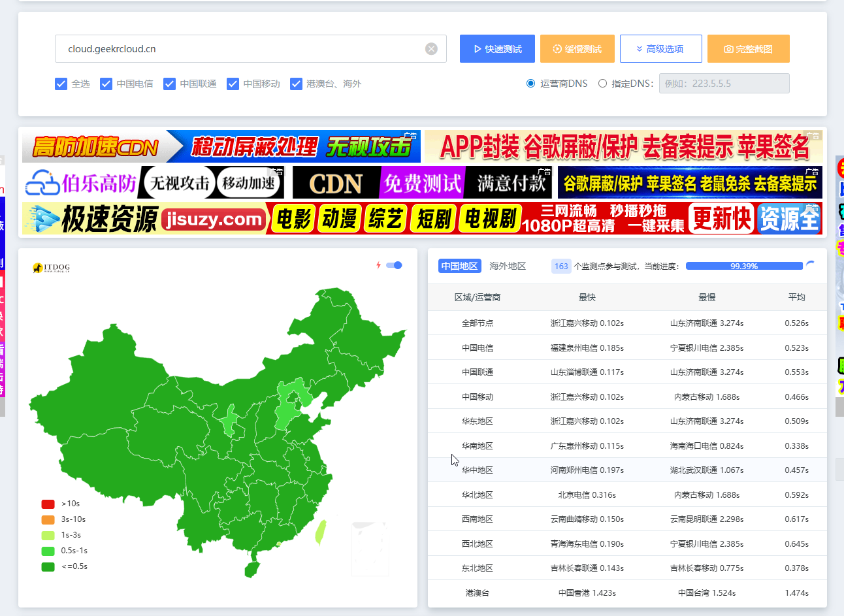Click the 99.39% progress bar
Screen dimensions: 844x616
click(743, 266)
